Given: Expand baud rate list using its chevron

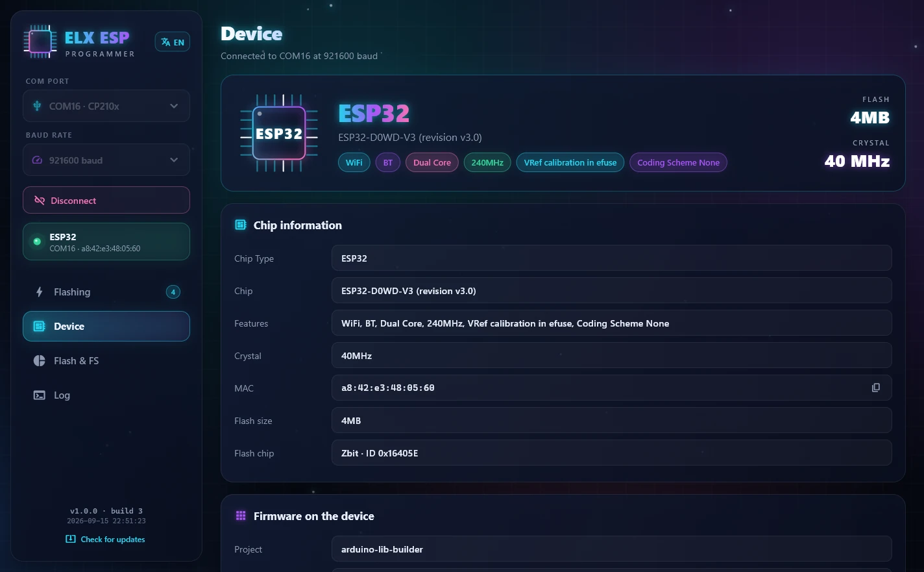Looking at the screenshot, I should tap(174, 160).
